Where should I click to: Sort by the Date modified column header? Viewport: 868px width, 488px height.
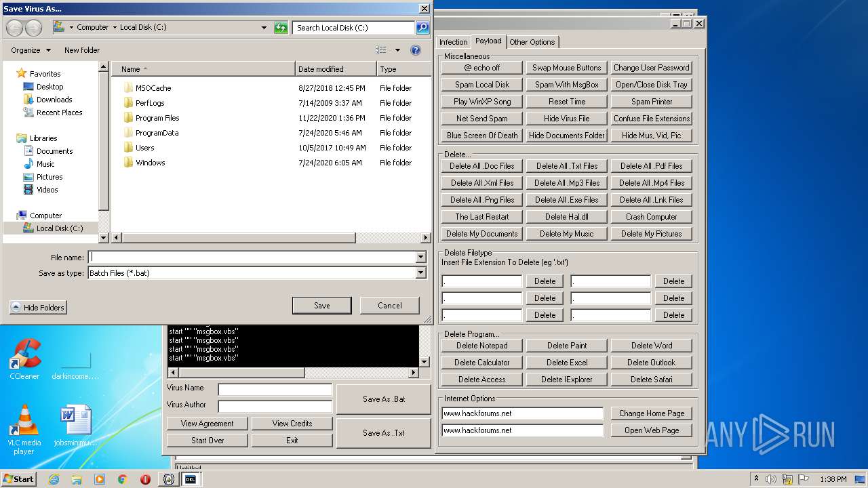(336, 69)
